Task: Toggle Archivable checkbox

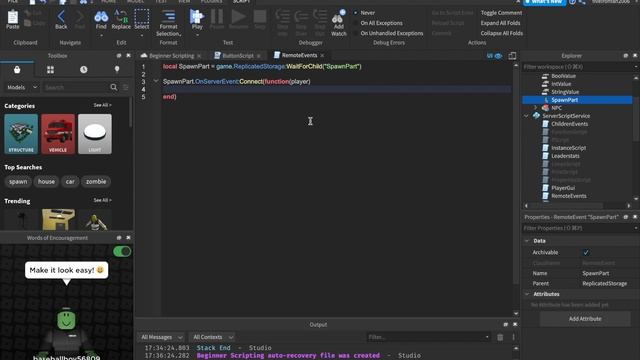Action: (586, 253)
